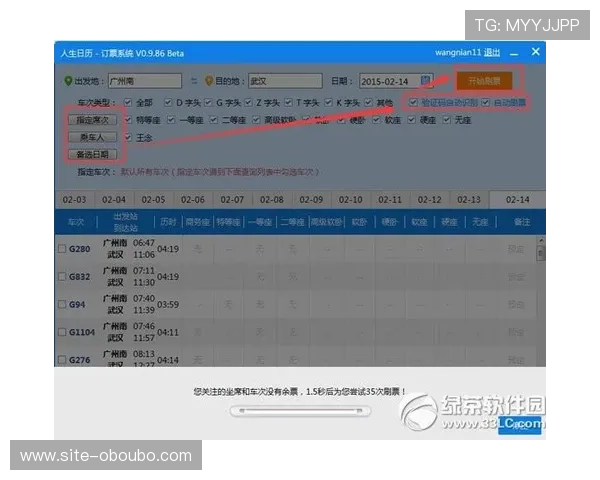Viewport: 600px width, 480px height.
Task: Toggle the 其他 train type checkbox
Action: coord(368,102)
